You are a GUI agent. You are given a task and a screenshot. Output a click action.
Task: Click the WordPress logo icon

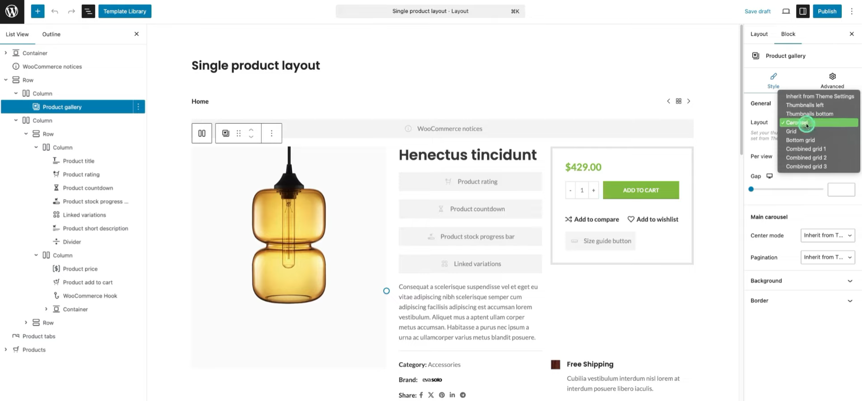point(11,11)
